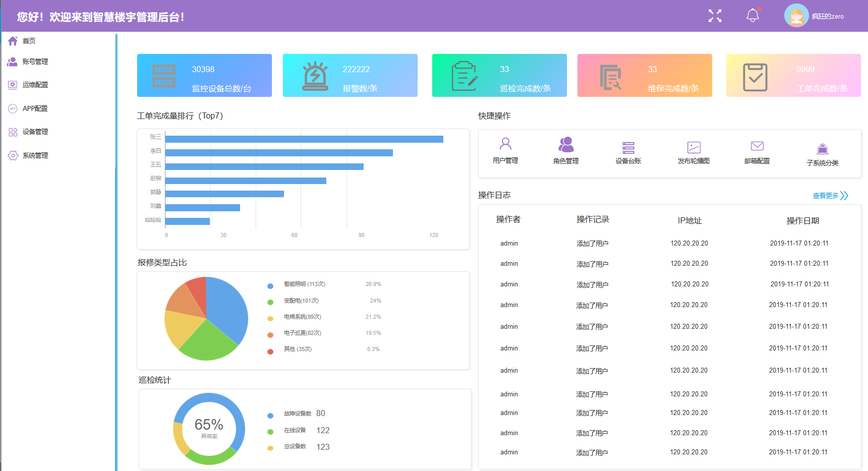Open the notification bell
868x471 pixels.
coord(753,15)
